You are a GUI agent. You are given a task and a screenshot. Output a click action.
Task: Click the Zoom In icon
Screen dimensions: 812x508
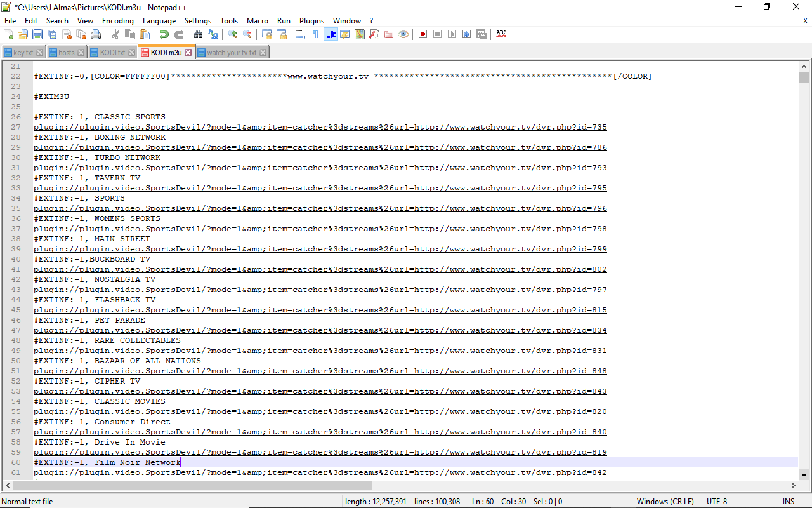[233, 34]
